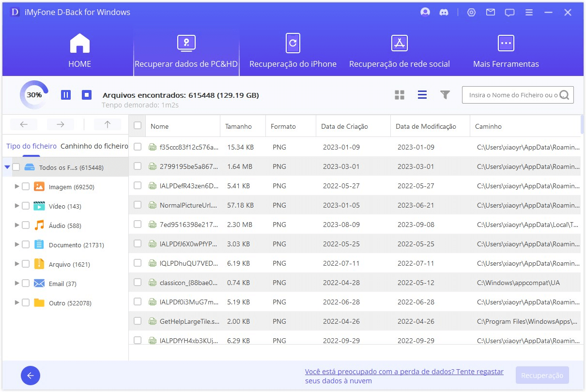Check the Vídeo category checkbox

[26, 206]
